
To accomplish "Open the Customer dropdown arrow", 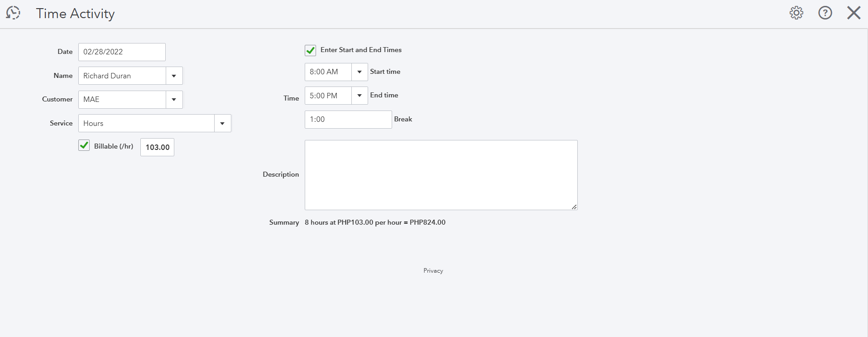I will point(174,100).
